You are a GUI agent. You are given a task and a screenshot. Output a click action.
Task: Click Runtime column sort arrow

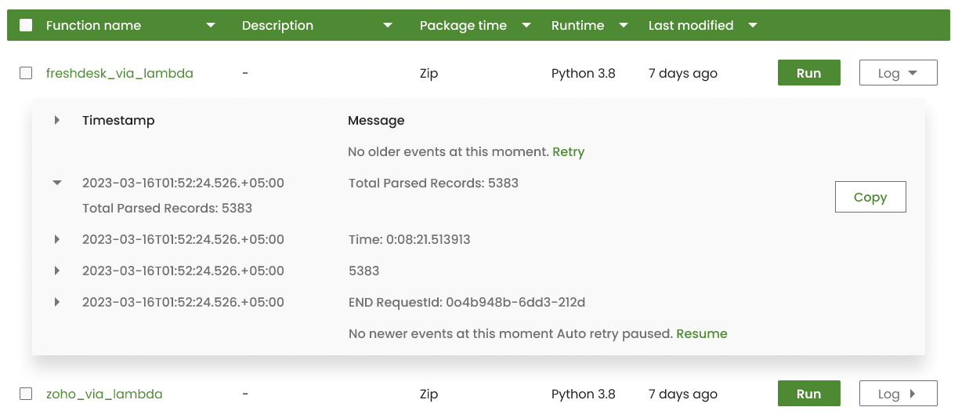tap(624, 26)
